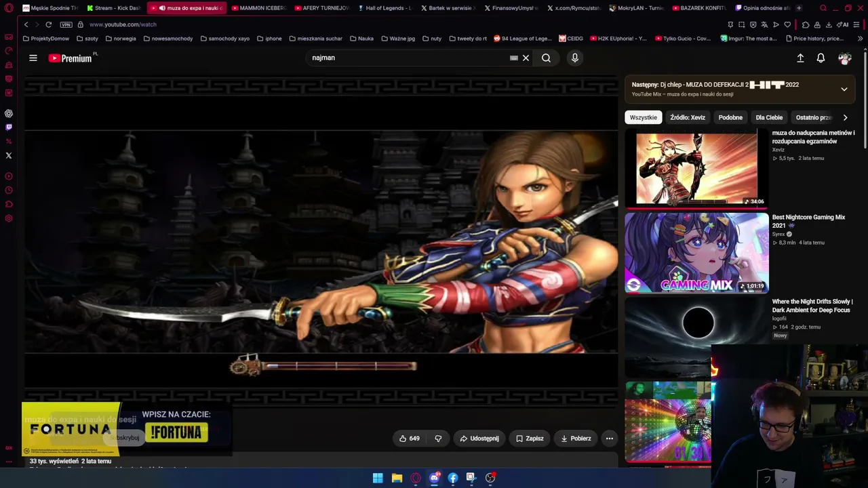Screen dimensions: 868x488
Task: Open the 34:06 red warrior video thumbnail
Action: tap(696, 169)
